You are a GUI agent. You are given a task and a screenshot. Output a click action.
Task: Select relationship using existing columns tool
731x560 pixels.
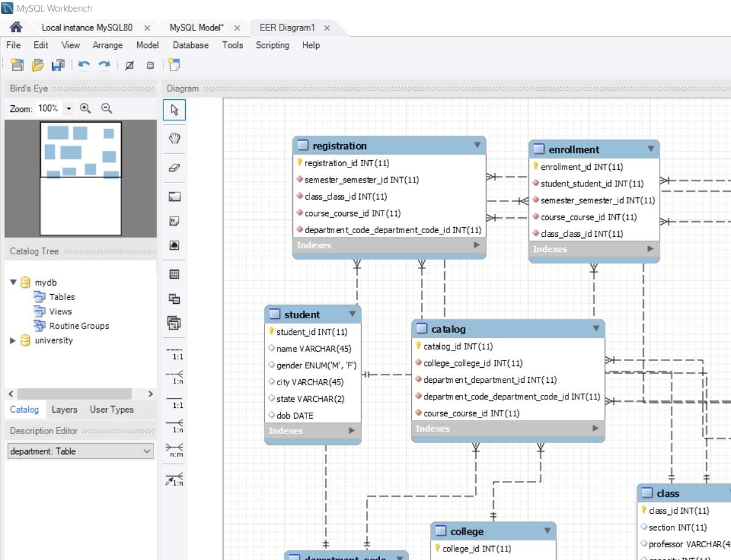coord(175,479)
